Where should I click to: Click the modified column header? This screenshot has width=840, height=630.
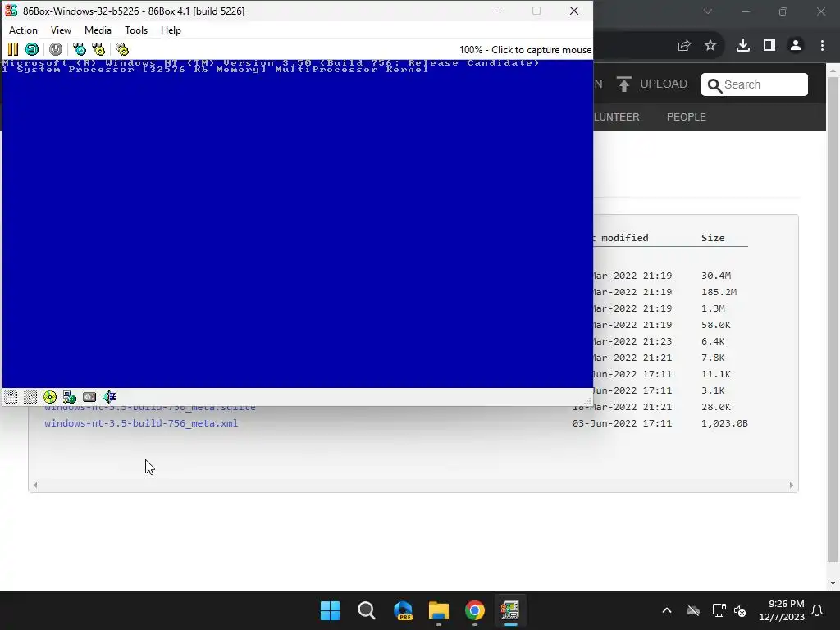(x=624, y=238)
